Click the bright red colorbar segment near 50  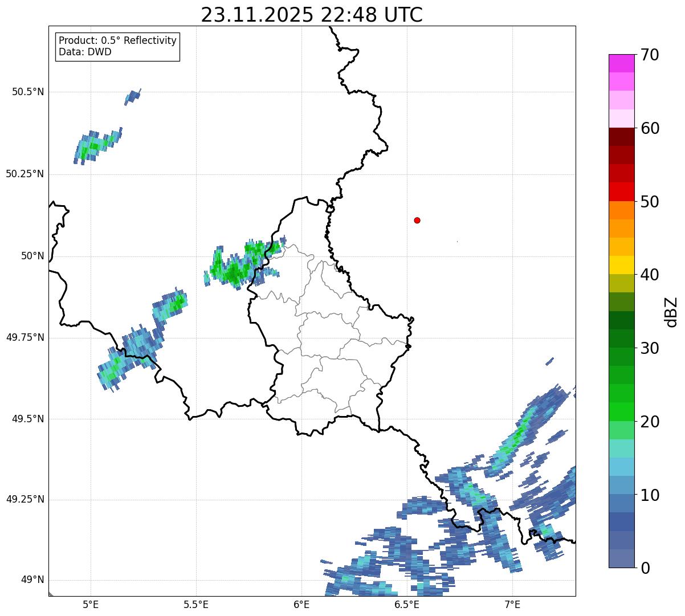[621, 192]
